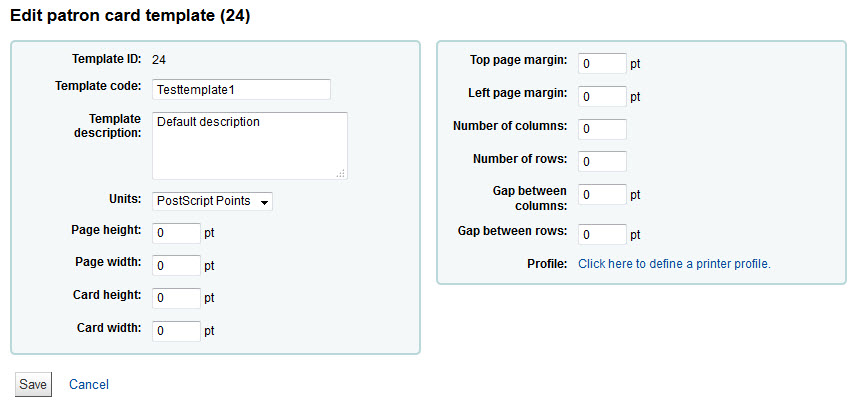Focus the Number of rows input

coord(602,161)
